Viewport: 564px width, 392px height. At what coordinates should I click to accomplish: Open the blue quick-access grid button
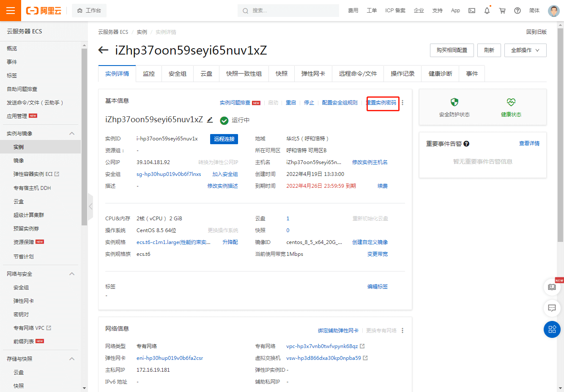tap(552, 329)
